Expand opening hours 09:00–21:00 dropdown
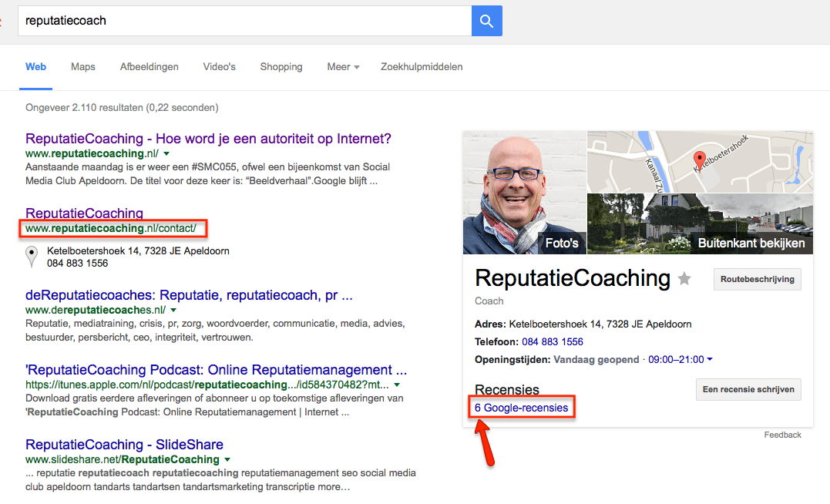Viewport: 830px width, 504px height. pos(709,359)
